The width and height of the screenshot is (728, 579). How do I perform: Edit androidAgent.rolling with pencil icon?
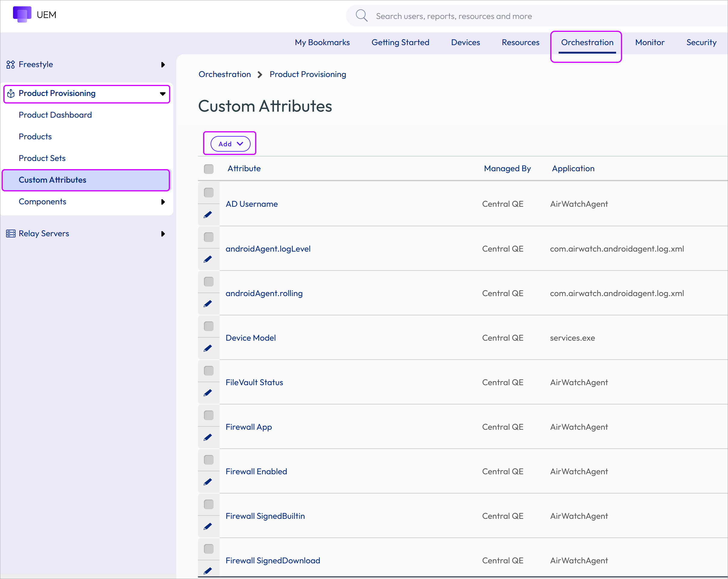(x=208, y=304)
